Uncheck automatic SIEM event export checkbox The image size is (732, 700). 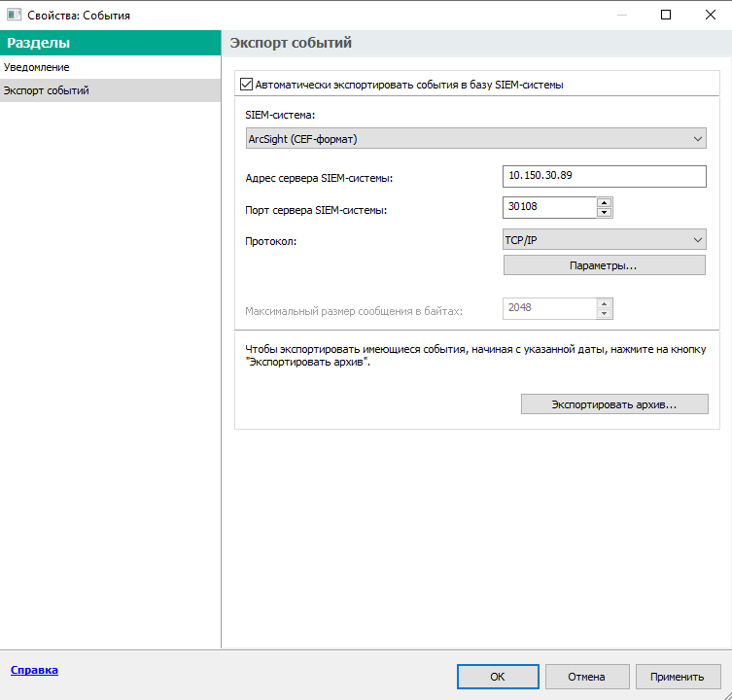[245, 85]
